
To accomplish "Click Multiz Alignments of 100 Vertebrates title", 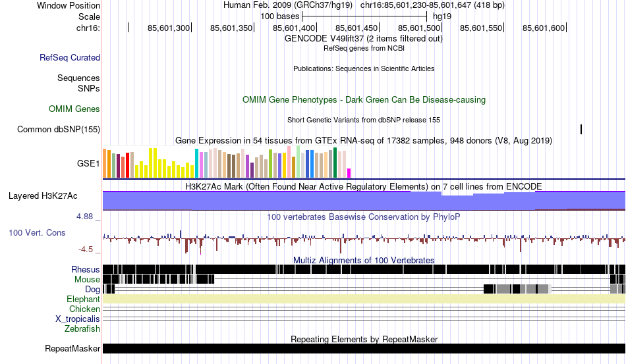I will (364, 261).
